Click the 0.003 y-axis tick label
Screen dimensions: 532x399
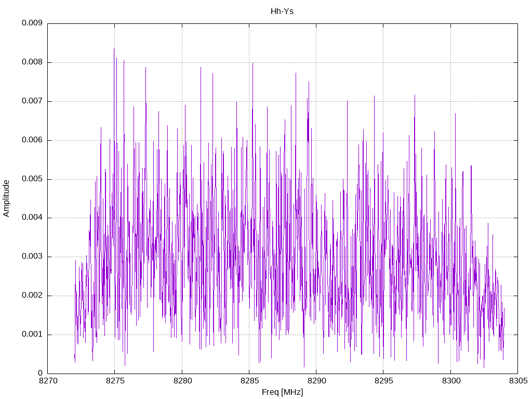(x=32, y=257)
